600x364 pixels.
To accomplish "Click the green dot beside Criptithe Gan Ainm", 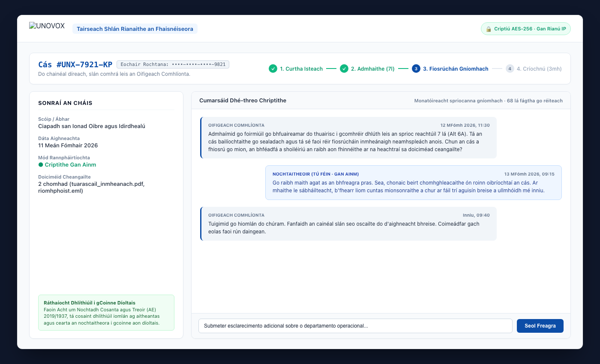I will [41, 165].
